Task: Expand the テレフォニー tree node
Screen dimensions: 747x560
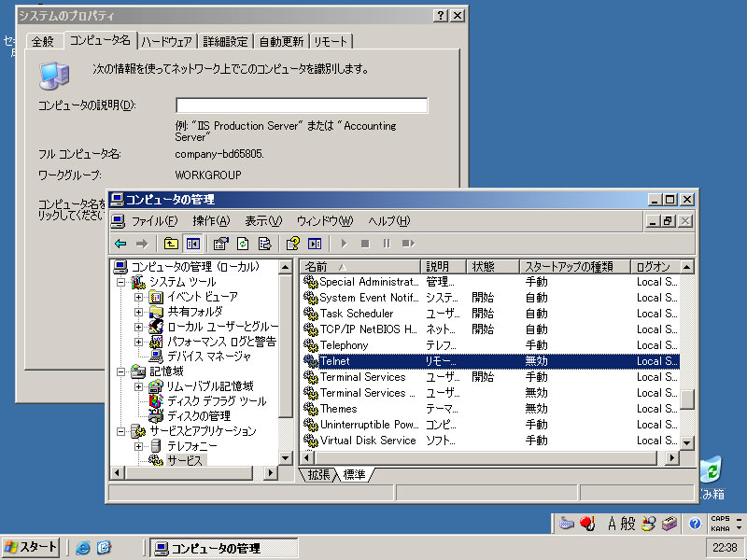Action: [x=139, y=446]
